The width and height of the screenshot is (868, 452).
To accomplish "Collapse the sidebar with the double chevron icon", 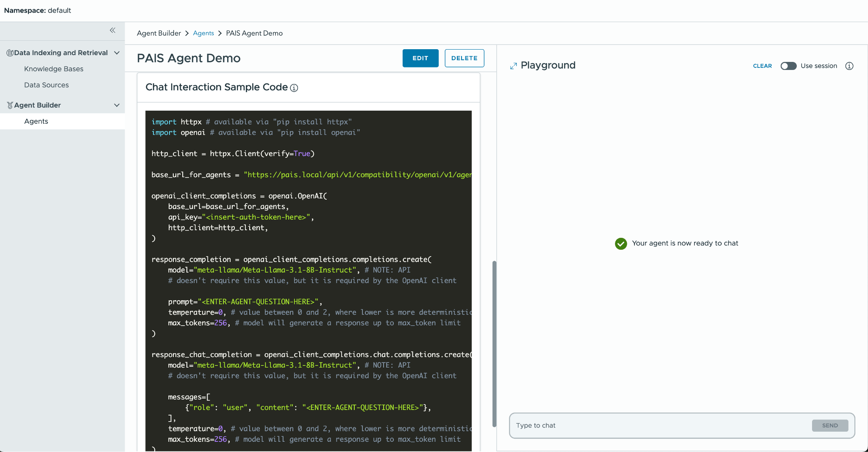I will pyautogui.click(x=113, y=30).
